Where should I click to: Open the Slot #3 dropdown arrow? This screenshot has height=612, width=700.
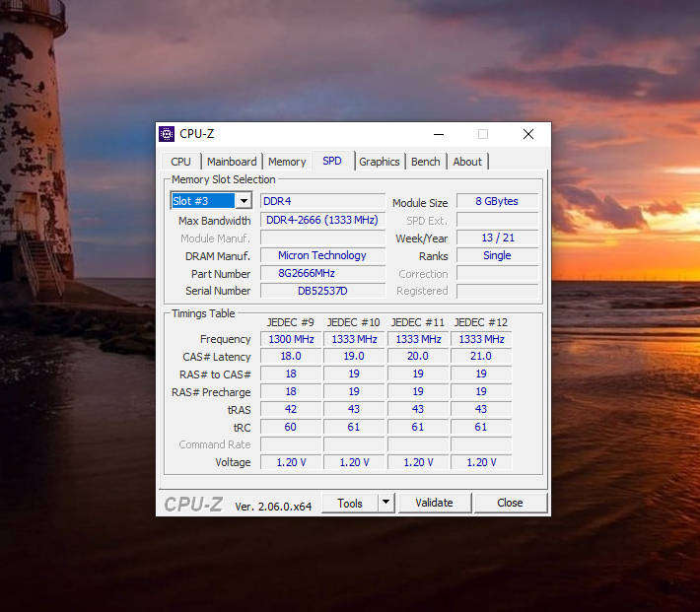coord(244,201)
